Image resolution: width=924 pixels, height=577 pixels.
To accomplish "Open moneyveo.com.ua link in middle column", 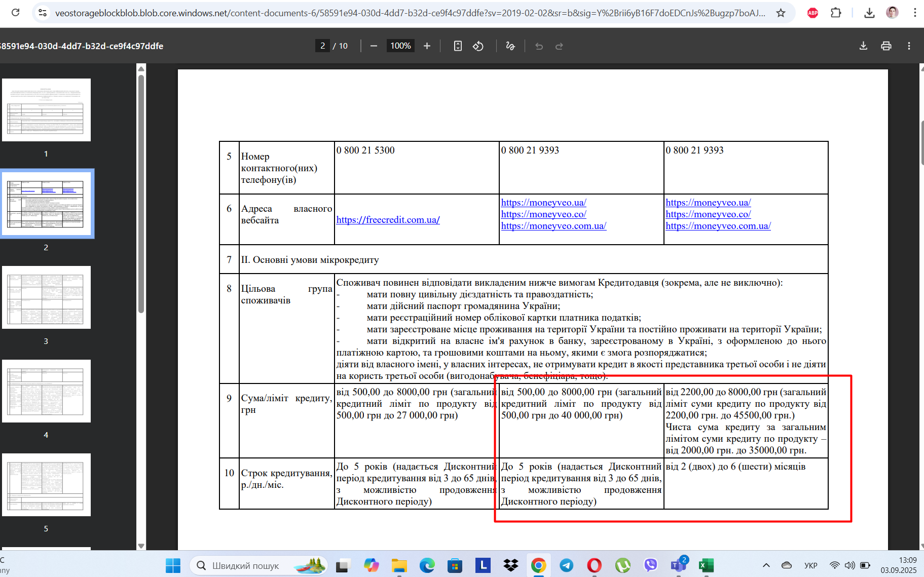I will pos(553,226).
